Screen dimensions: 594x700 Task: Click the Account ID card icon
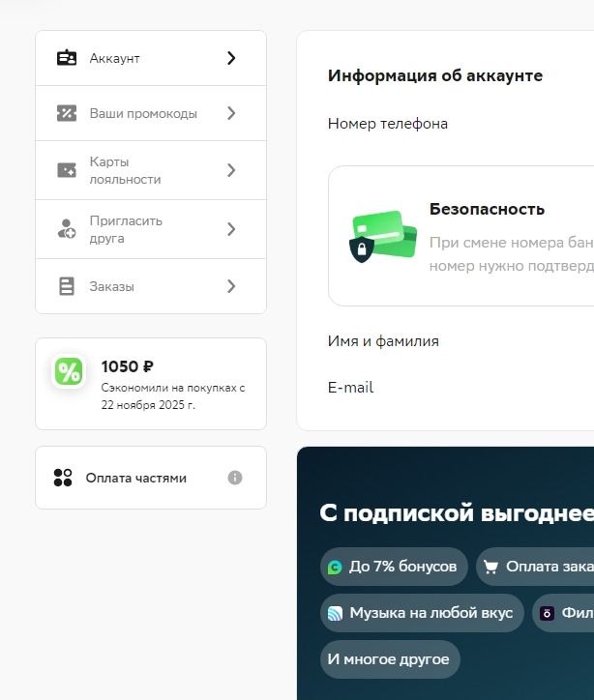67,58
